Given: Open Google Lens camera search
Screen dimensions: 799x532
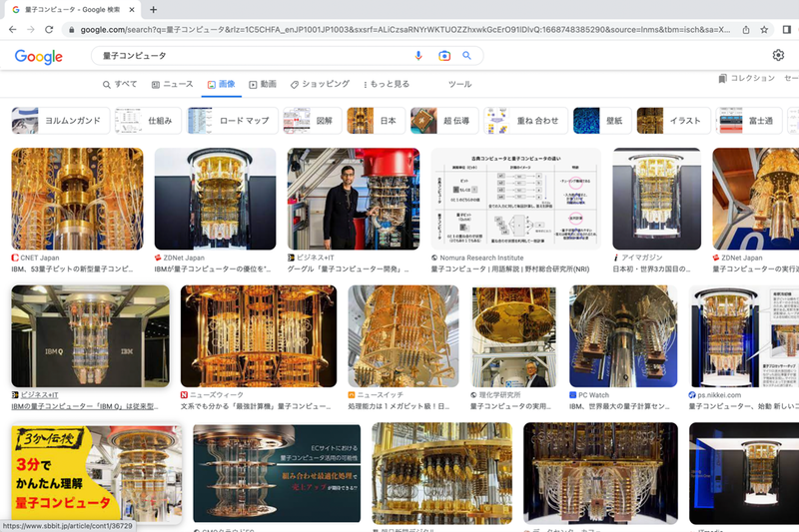Looking at the screenshot, I should coord(444,56).
